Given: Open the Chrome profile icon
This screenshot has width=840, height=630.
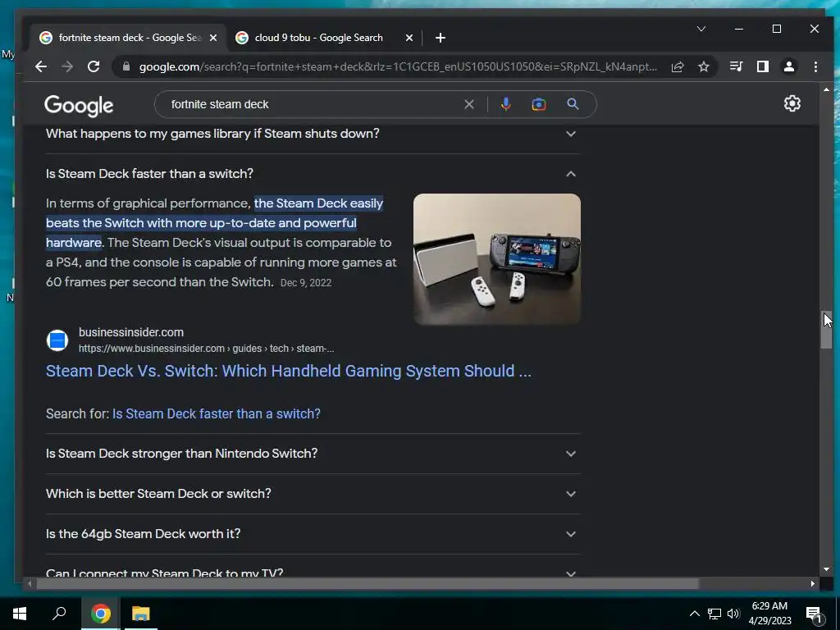Looking at the screenshot, I should click(x=789, y=66).
